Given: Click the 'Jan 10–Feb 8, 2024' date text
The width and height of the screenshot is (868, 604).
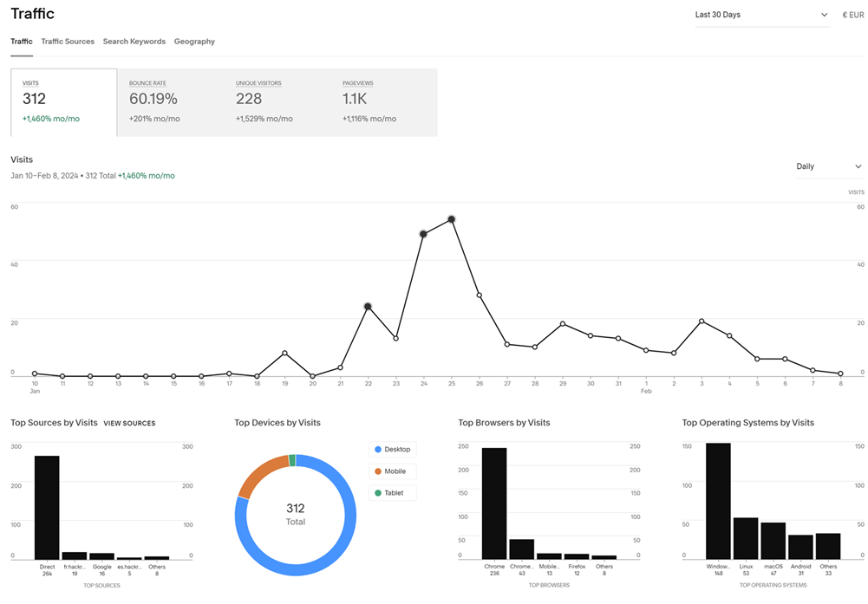Looking at the screenshot, I should (x=44, y=176).
